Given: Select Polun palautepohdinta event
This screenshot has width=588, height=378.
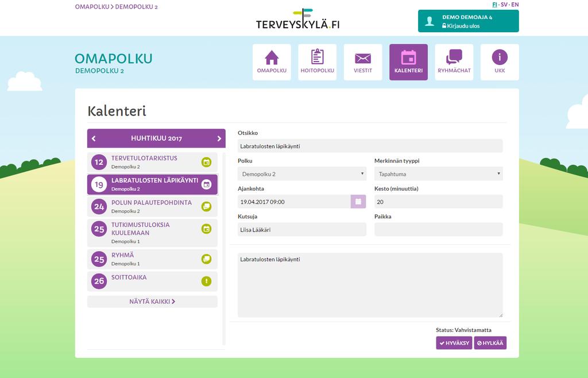Looking at the screenshot, I should coord(152,207).
